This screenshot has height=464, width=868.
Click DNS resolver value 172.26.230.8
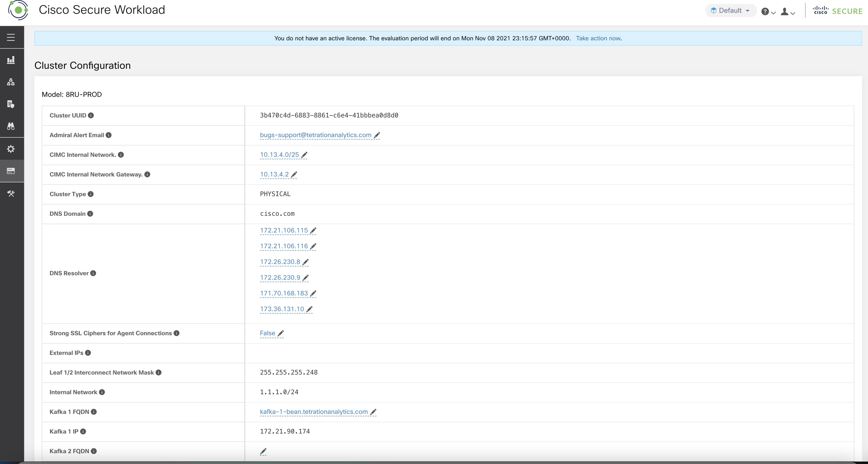tap(280, 262)
